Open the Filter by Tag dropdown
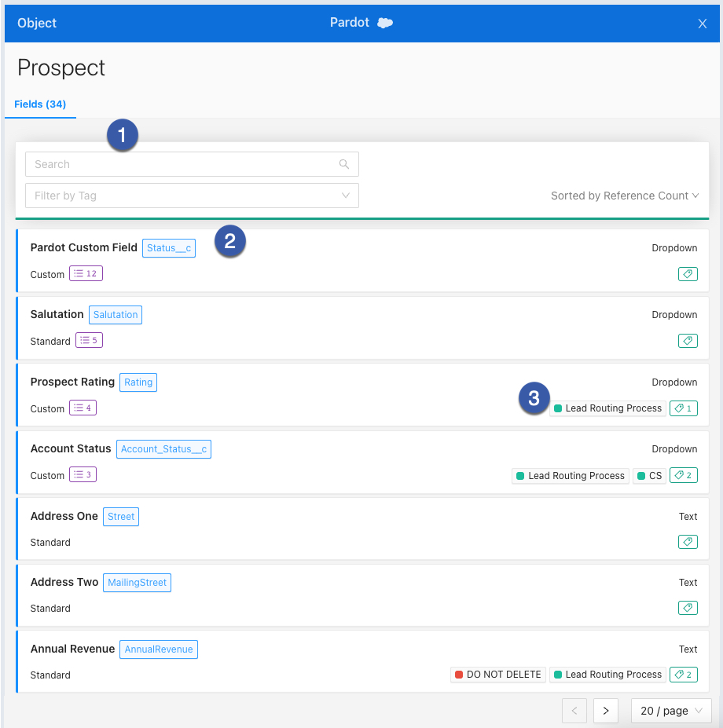Viewport: 723px width, 728px height. (x=192, y=196)
